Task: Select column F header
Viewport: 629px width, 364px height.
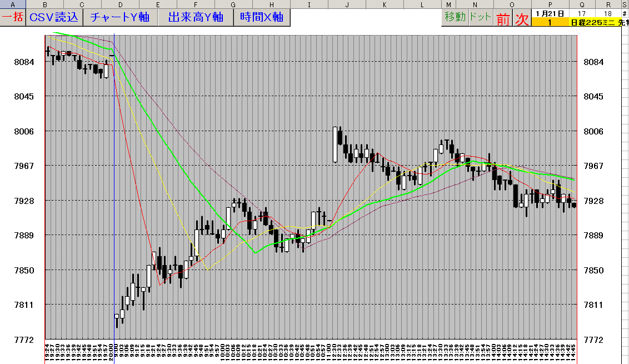Action: click(x=196, y=4)
